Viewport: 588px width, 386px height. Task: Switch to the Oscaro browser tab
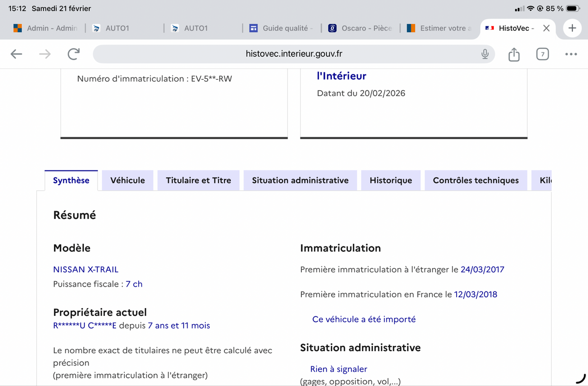click(x=361, y=28)
